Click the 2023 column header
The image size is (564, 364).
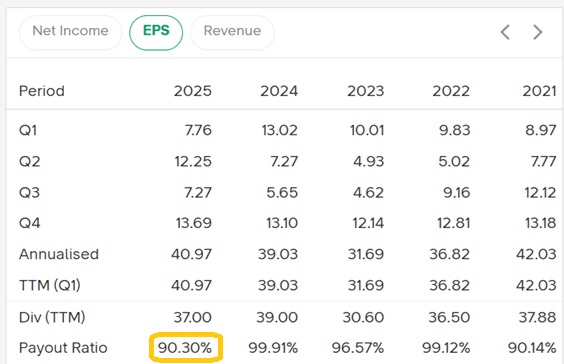pos(365,91)
